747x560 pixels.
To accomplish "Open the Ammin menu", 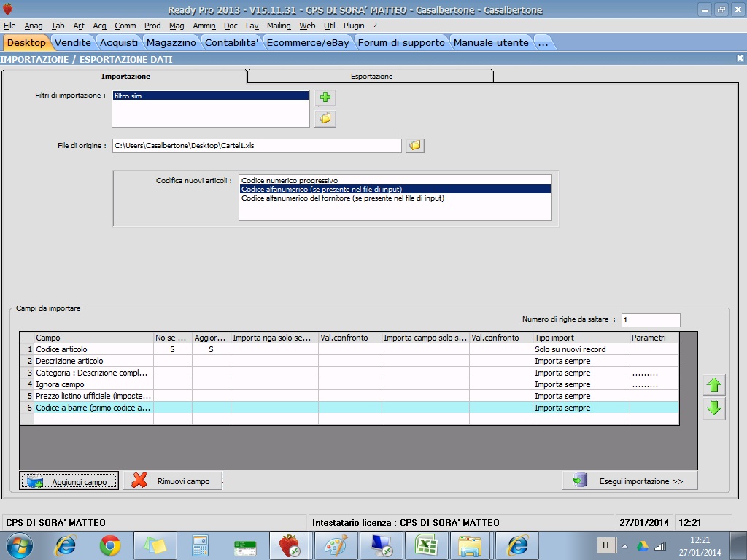I will click(204, 26).
